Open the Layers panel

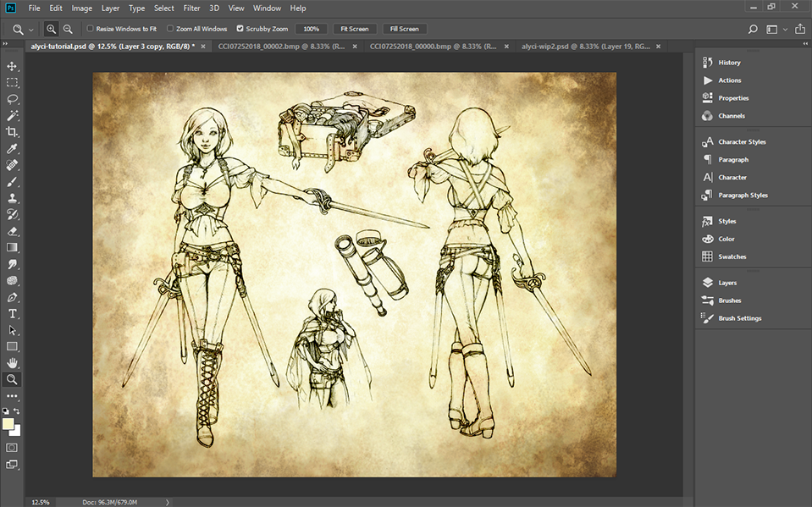point(726,283)
